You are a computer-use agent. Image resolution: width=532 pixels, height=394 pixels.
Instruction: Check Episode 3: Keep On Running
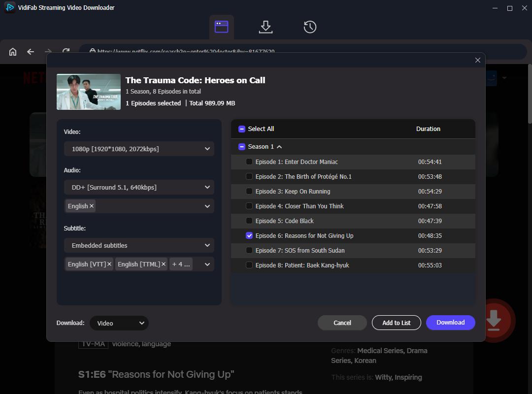249,191
